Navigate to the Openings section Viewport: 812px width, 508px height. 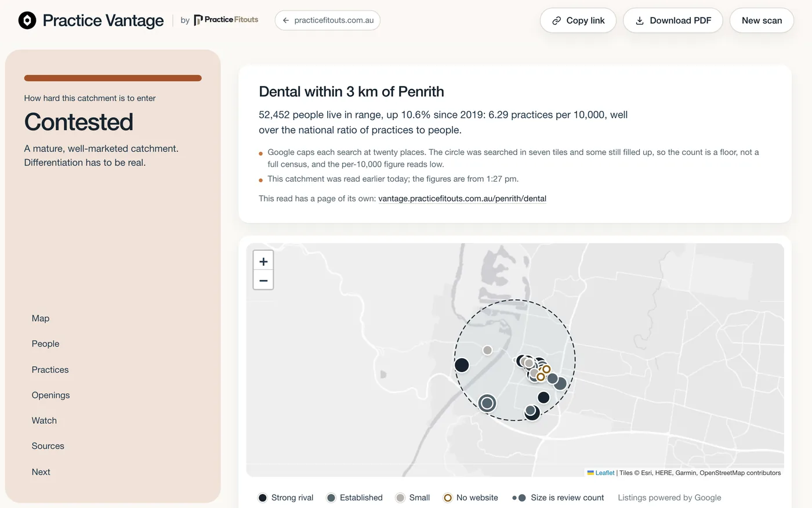(50, 395)
